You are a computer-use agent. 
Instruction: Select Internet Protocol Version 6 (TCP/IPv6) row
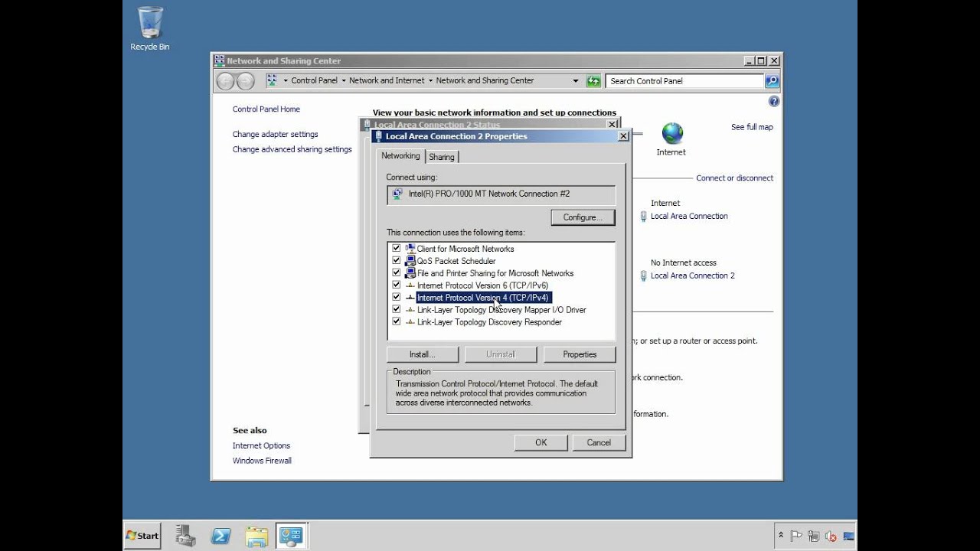coord(482,285)
